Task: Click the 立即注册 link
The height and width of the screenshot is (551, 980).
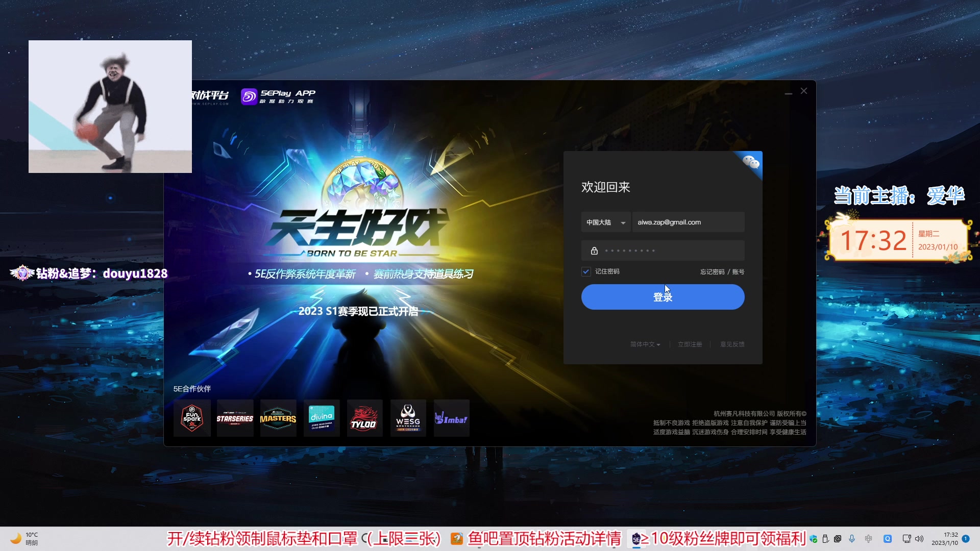Action: pyautogui.click(x=690, y=344)
